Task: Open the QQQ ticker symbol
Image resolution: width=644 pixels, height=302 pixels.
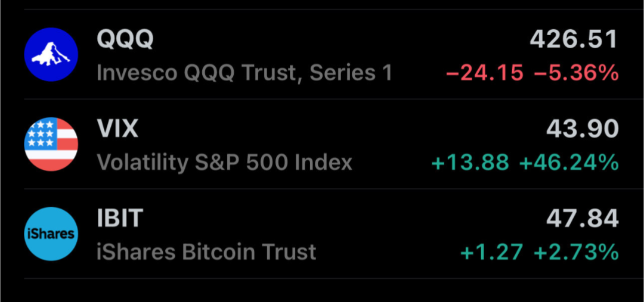Action: coord(125,40)
